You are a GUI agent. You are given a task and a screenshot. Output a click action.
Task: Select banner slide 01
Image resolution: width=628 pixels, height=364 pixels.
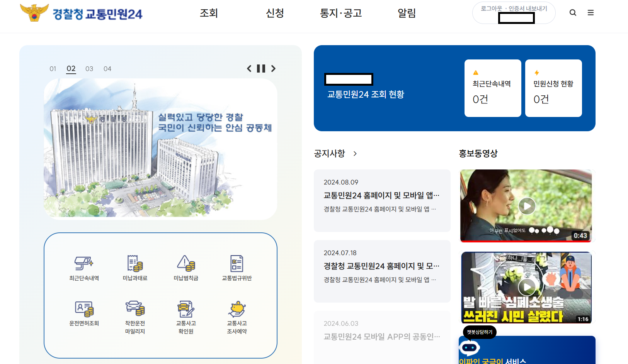click(53, 69)
